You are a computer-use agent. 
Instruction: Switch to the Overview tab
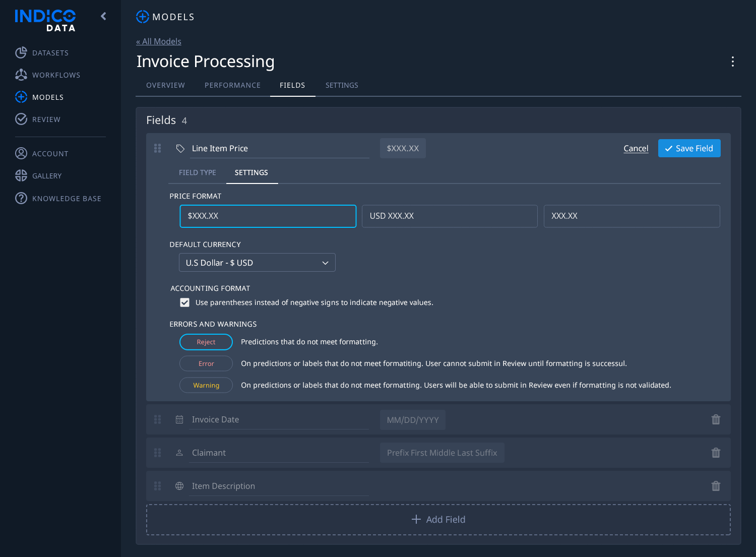[165, 85]
